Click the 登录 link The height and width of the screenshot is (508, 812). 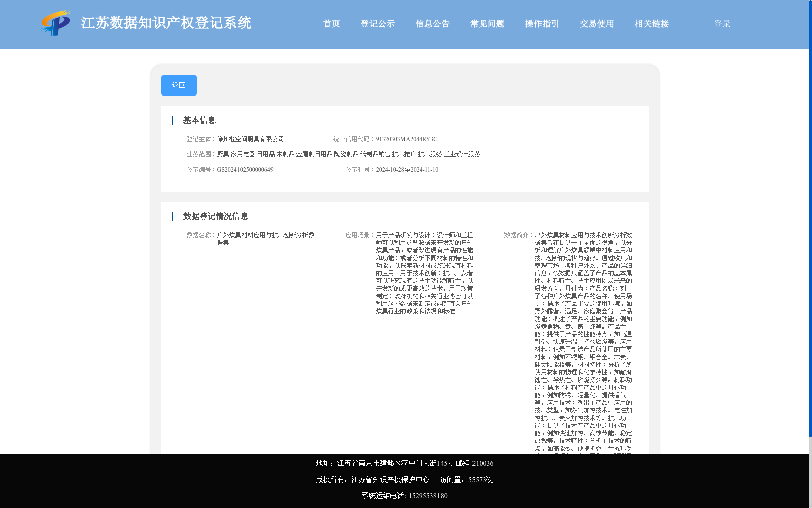(722, 24)
